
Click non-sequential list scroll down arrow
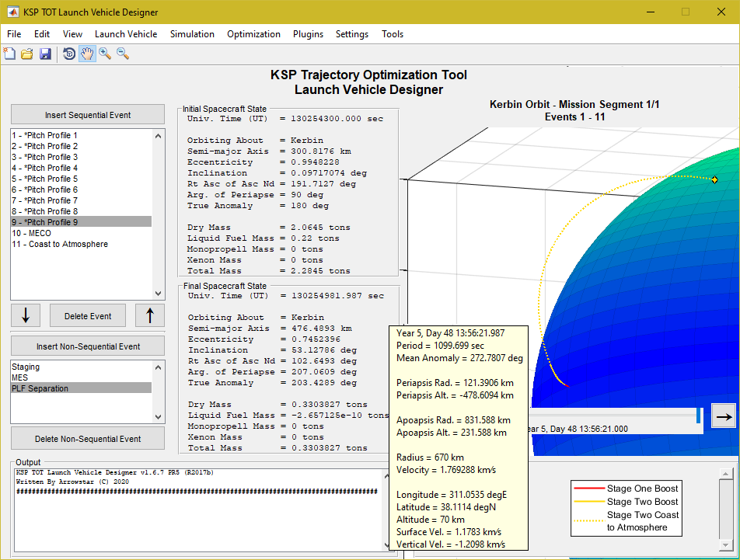pyautogui.click(x=158, y=417)
